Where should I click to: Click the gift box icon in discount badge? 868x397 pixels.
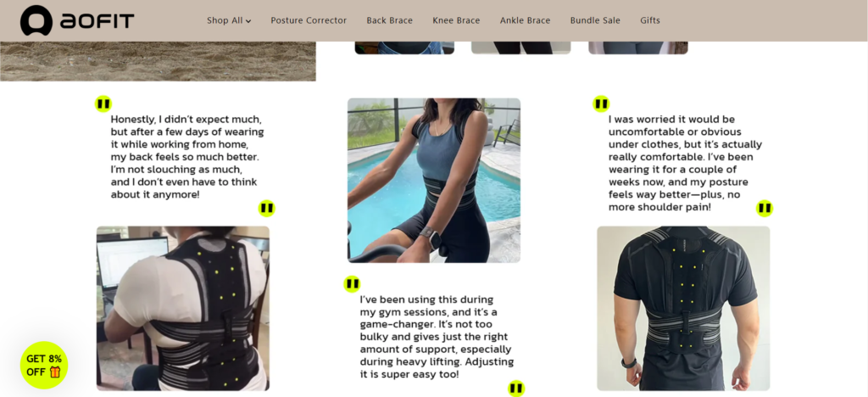(55, 372)
